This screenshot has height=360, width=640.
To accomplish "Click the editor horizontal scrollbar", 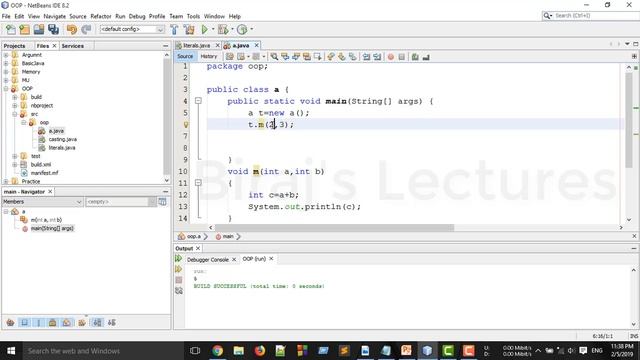I will coord(334,227).
